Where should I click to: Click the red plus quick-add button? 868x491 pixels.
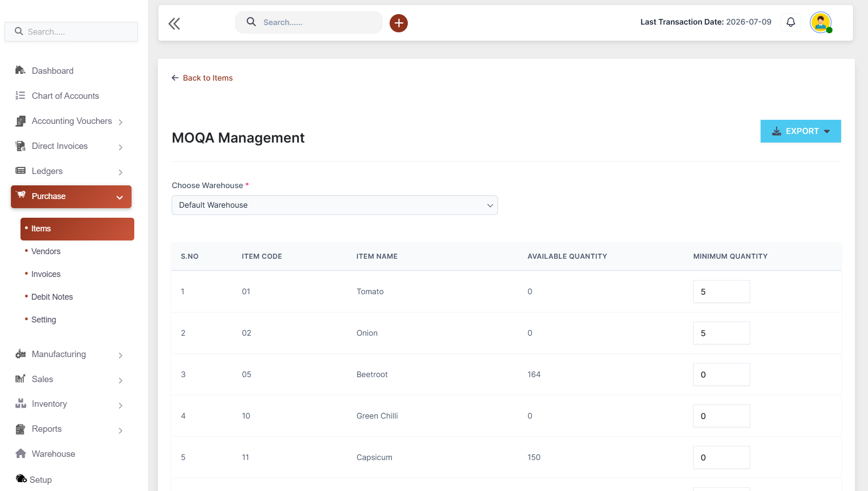tap(398, 23)
